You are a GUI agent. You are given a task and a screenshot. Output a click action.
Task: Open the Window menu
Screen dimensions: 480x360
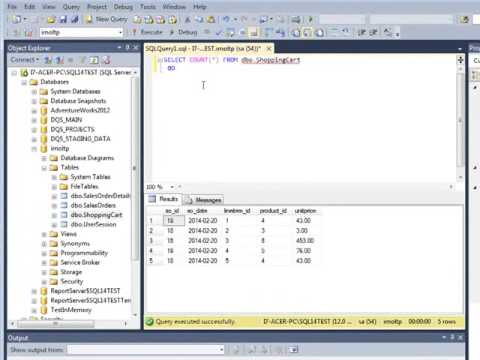click(174, 7)
